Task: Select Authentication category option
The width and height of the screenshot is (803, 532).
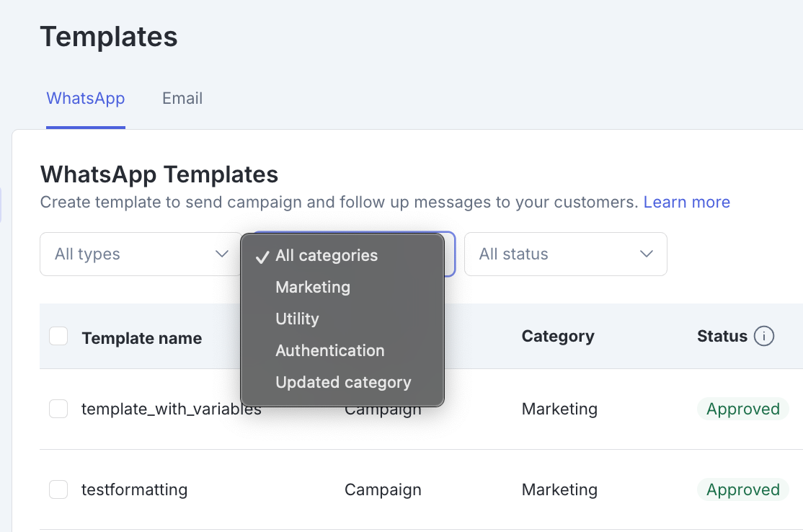Action: point(330,350)
